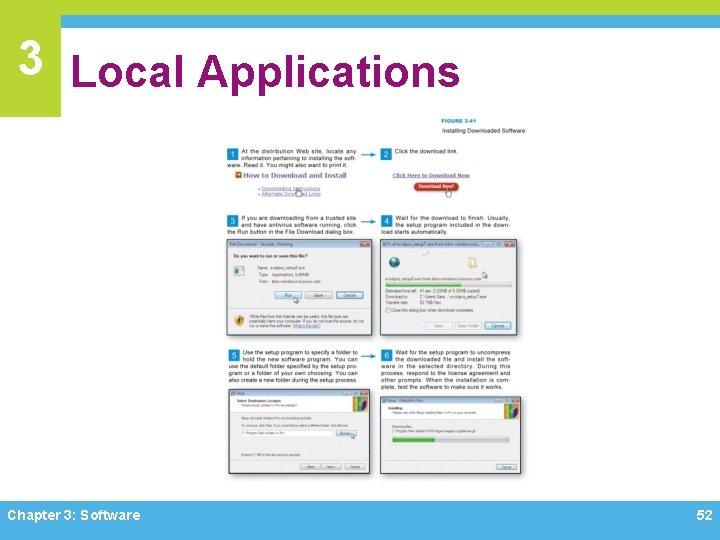Click the Run button in File Download dialog
Image resolution: width=720 pixels, height=540 pixels.
click(288, 295)
